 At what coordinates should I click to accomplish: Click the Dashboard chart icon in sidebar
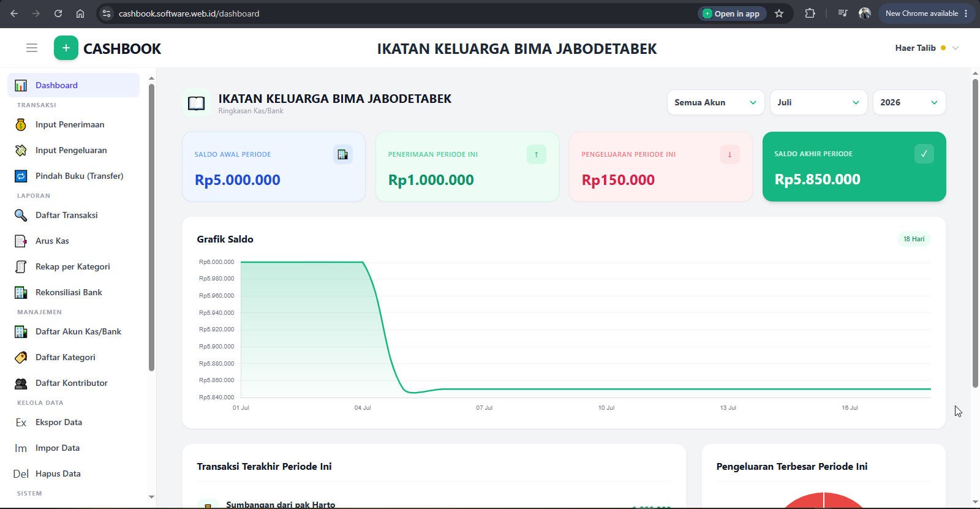click(x=21, y=85)
